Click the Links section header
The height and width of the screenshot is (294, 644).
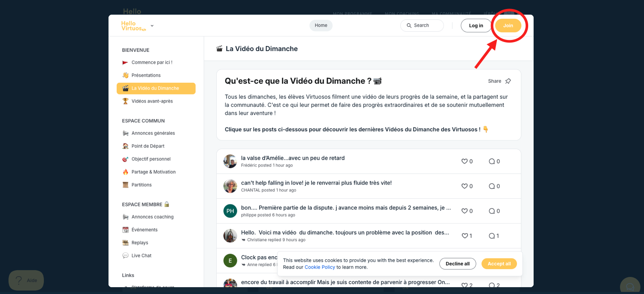[128, 275]
